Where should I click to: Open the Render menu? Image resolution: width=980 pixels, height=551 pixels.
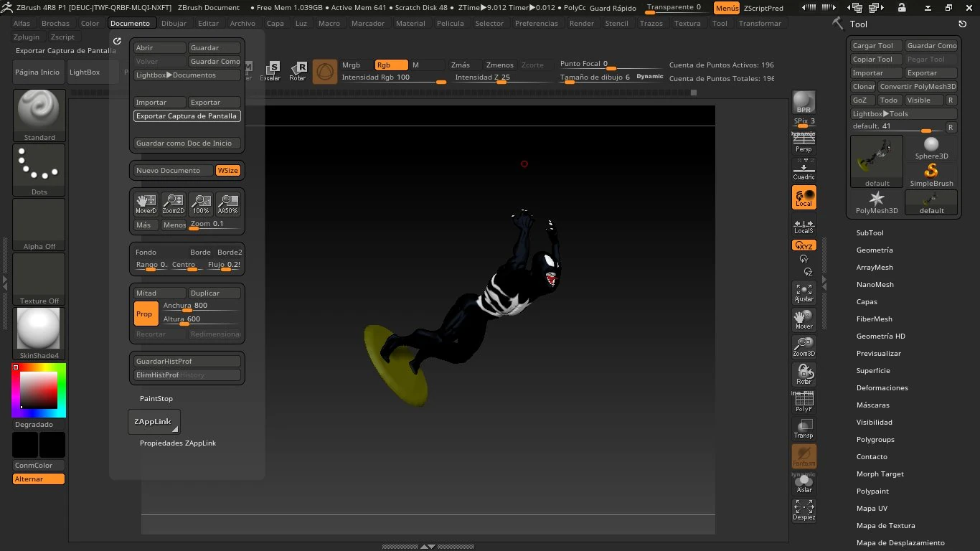(582, 24)
